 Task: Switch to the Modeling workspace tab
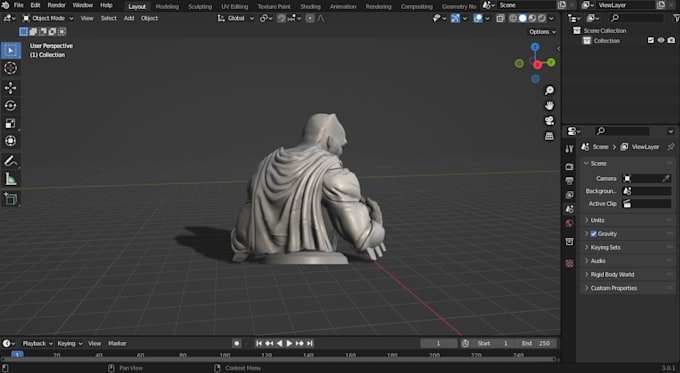tap(167, 7)
